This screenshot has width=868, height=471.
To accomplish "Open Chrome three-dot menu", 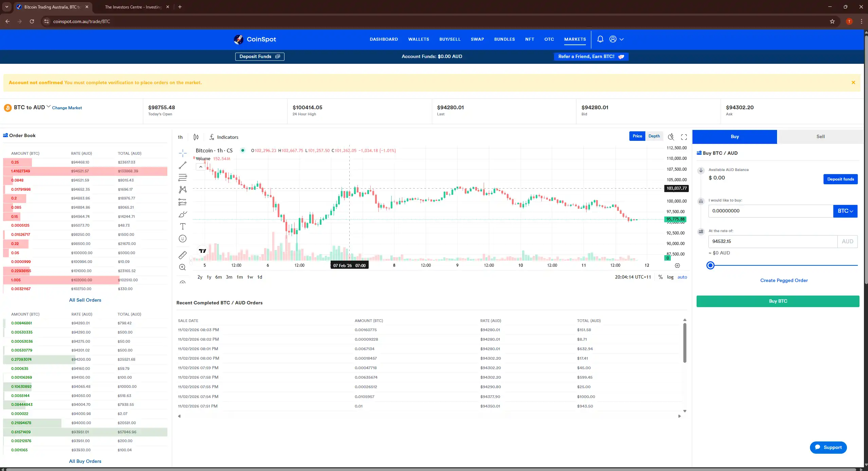I will point(862,21).
